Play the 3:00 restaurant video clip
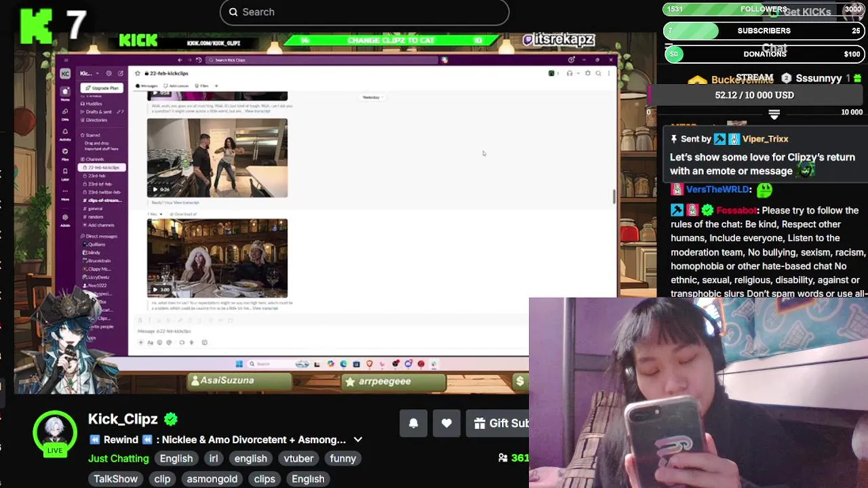Viewport: 868px width, 488px height. pyautogui.click(x=217, y=258)
